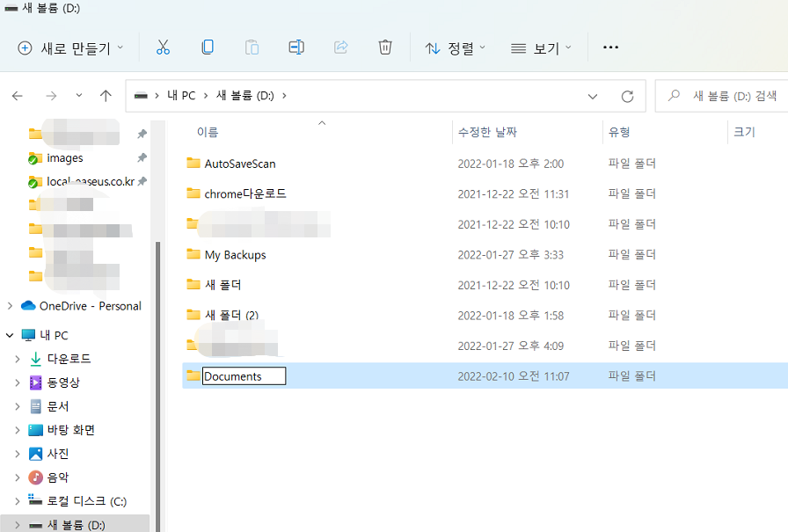Click the Delete icon in the toolbar
The height and width of the screenshot is (532, 788).
(385, 47)
